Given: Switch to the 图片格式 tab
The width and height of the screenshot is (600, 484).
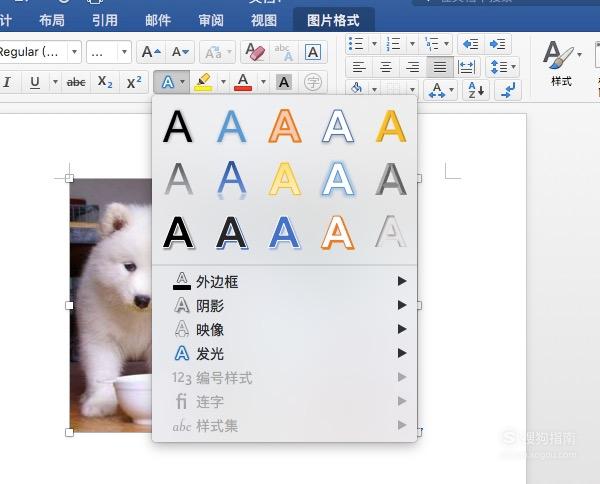Looking at the screenshot, I should pos(333,20).
